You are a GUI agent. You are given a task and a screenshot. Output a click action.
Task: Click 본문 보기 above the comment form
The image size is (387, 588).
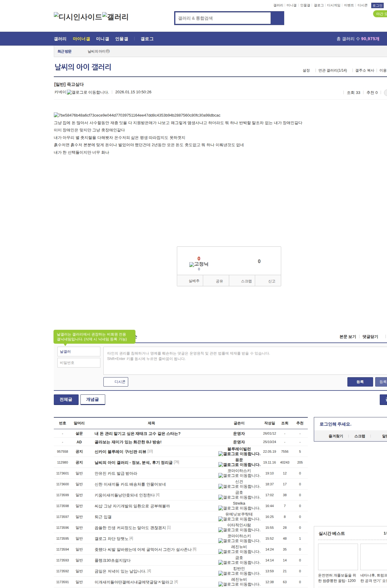[348, 337]
